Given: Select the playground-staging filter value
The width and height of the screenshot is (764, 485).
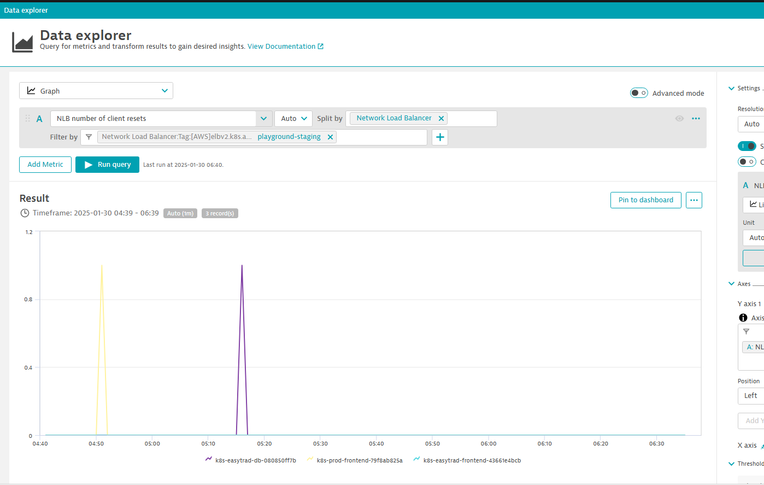Looking at the screenshot, I should [x=289, y=137].
